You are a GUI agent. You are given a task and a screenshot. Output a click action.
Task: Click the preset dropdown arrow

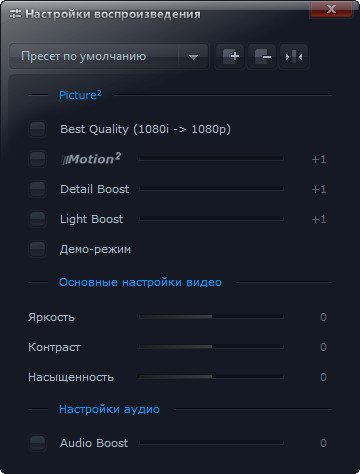[x=193, y=57]
